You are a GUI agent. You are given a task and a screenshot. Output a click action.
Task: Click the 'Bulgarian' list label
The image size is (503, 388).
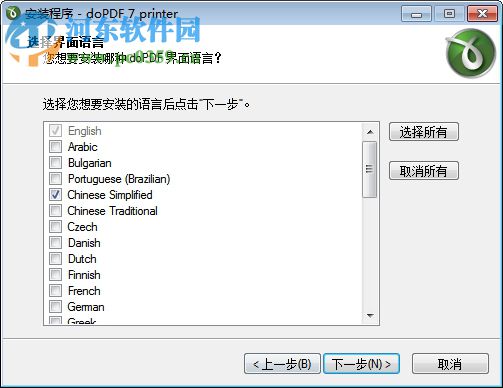tap(90, 163)
